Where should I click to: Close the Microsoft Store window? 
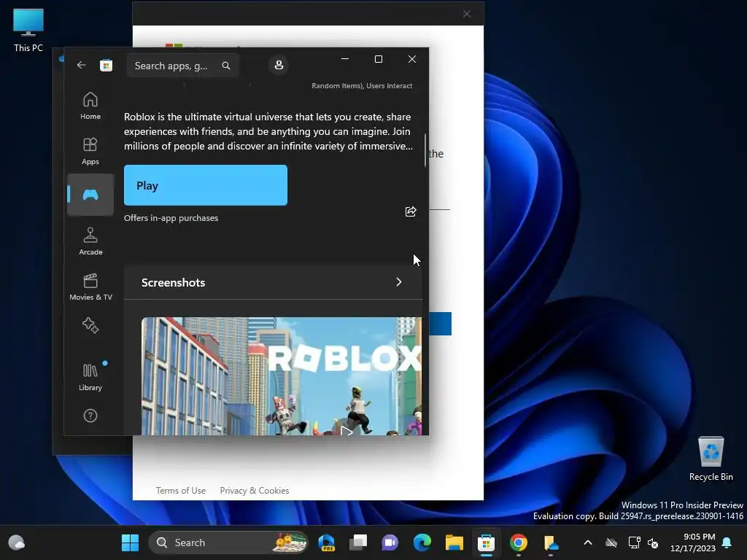(412, 58)
